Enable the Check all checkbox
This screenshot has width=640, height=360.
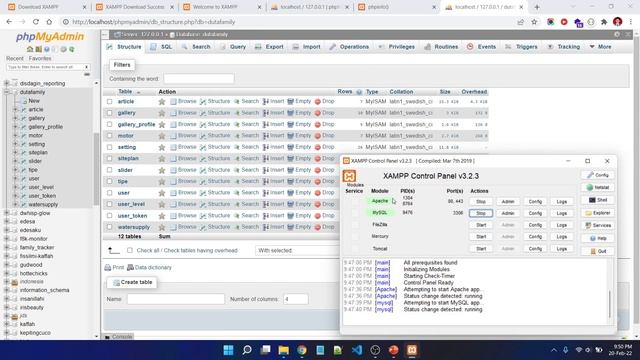tap(130, 250)
